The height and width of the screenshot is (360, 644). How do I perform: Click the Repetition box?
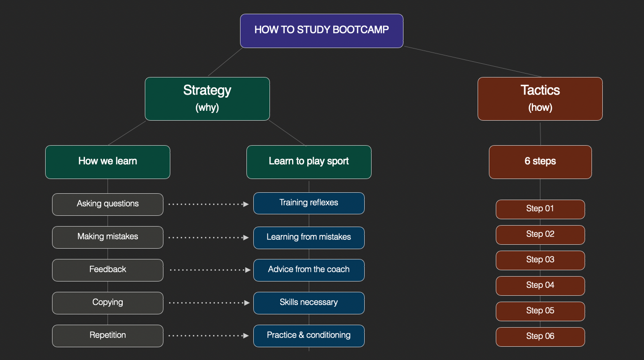107,336
